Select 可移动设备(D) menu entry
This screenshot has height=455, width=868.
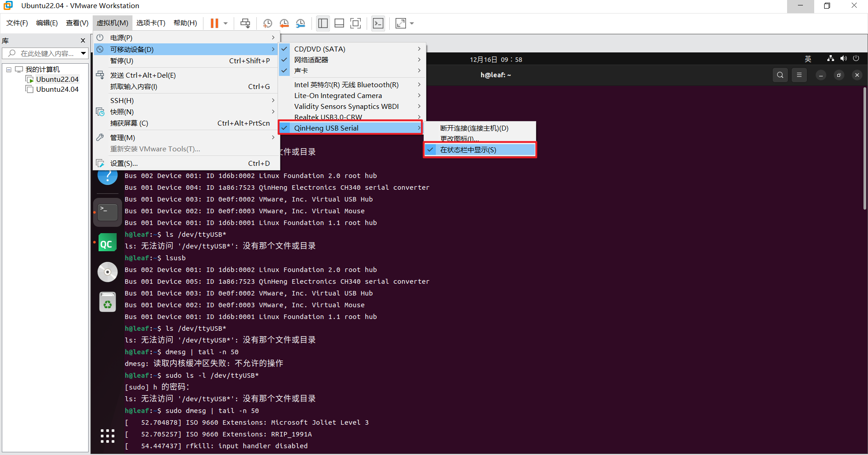(x=186, y=49)
